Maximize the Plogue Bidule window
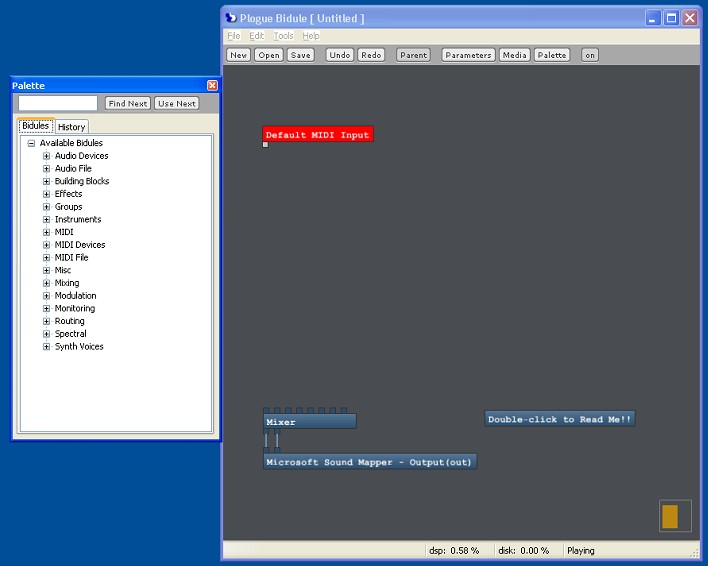The height and width of the screenshot is (566, 708). click(671, 18)
